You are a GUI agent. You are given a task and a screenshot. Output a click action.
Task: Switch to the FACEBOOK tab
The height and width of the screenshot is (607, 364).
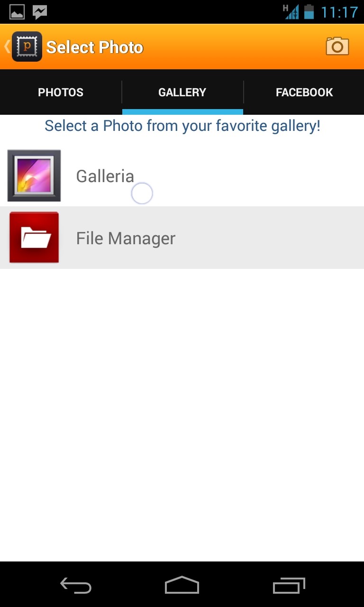pos(304,92)
